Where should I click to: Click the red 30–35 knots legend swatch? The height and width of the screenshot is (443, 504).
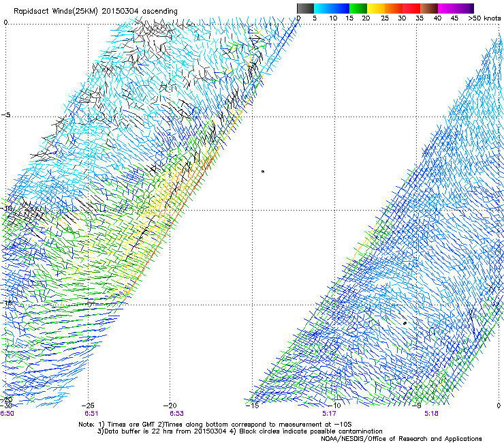tap(411, 8)
